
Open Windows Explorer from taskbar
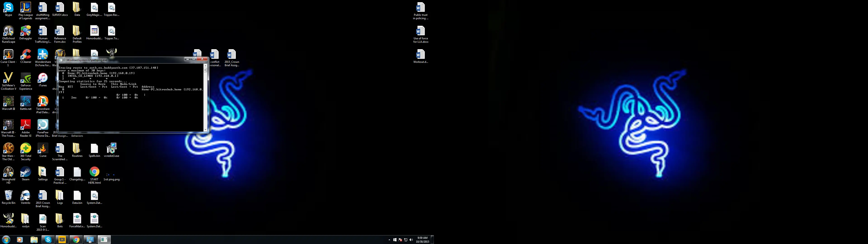point(34,240)
